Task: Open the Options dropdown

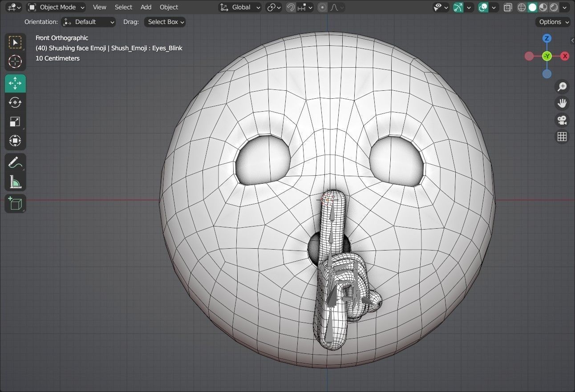Action: click(553, 22)
